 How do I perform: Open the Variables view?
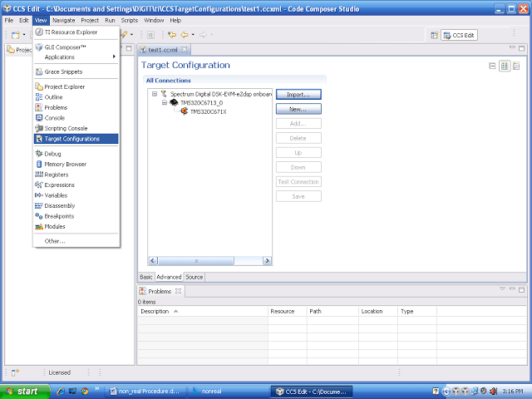(x=76, y=195)
